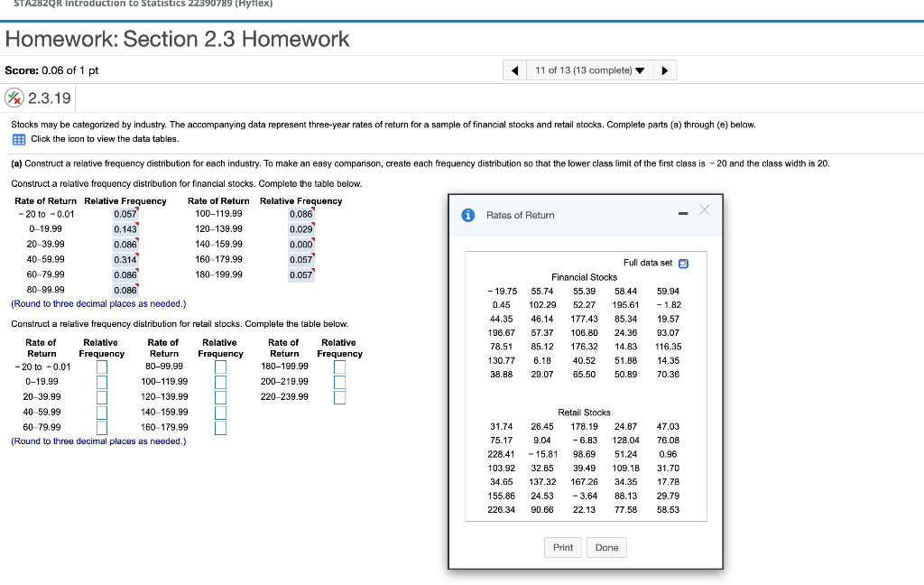Screen dimensions: 924x585
Task: Select retail input box for 100–119.99
Action: pos(220,382)
